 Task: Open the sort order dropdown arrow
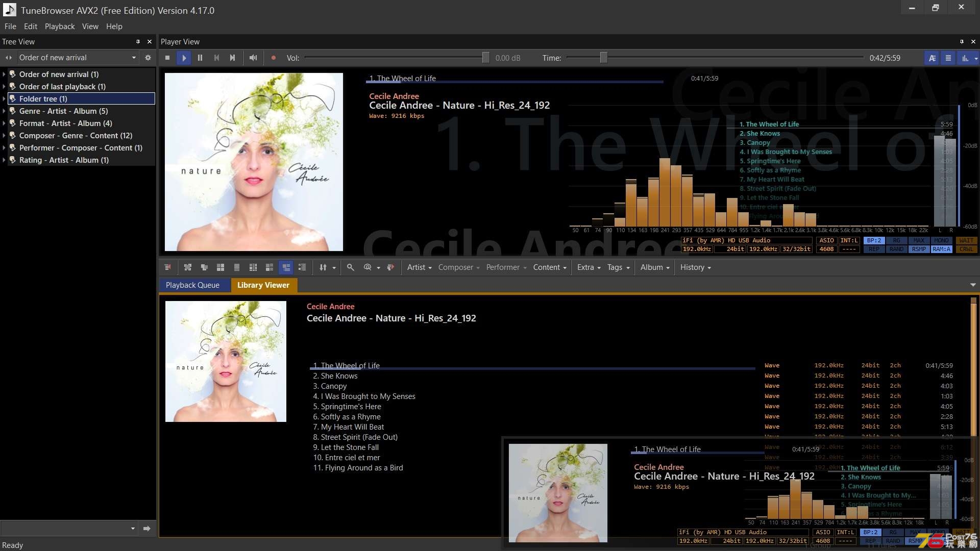pyautogui.click(x=334, y=268)
